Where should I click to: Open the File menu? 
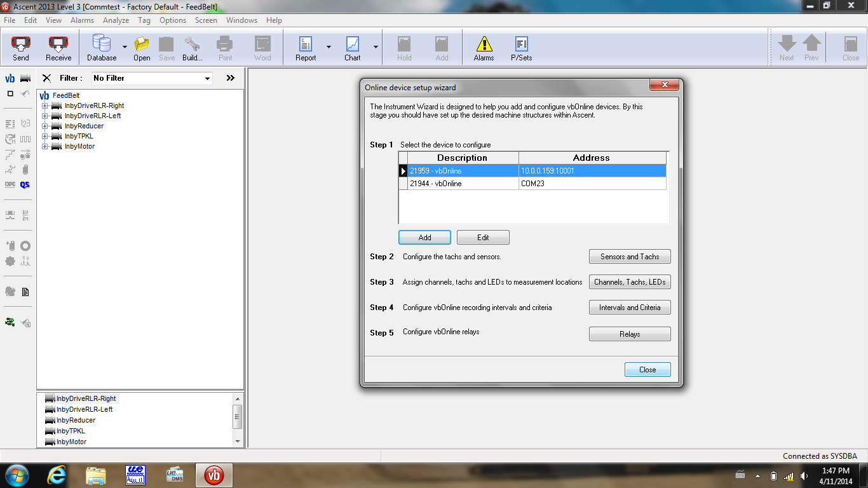pyautogui.click(x=10, y=20)
